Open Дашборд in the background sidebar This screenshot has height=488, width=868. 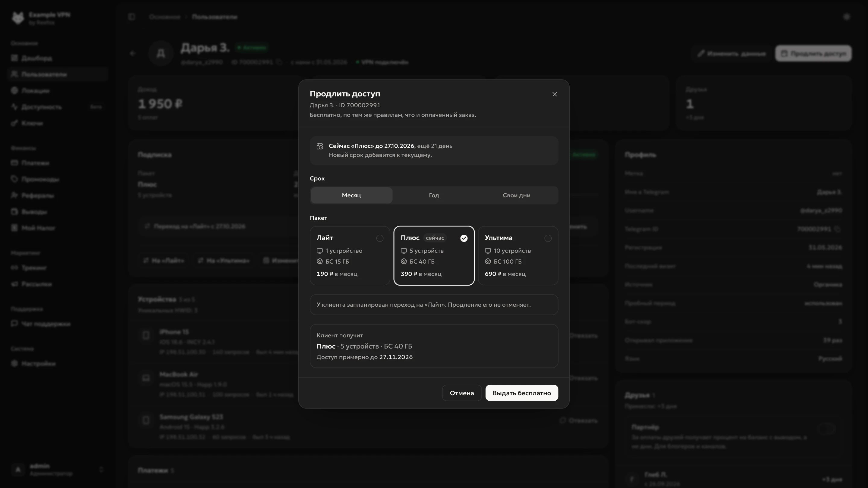pos(58,58)
